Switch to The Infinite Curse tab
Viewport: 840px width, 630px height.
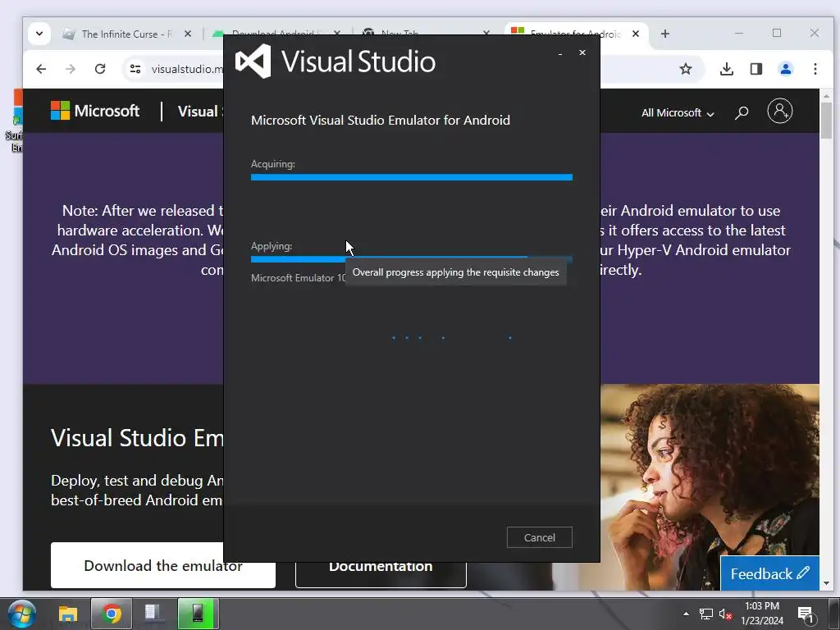(x=126, y=34)
